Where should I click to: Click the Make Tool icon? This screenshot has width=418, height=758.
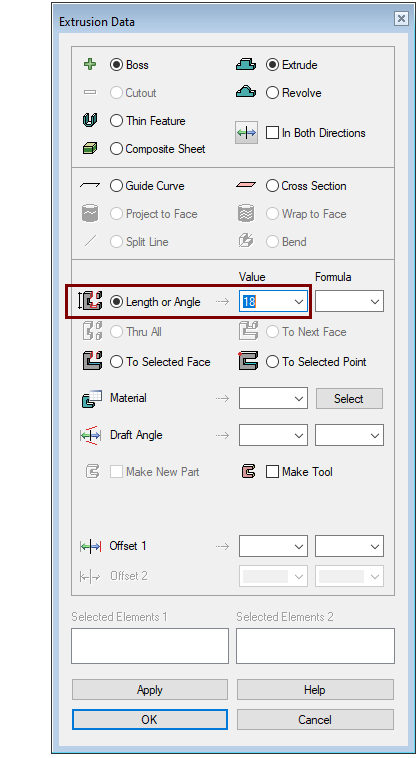point(248,472)
